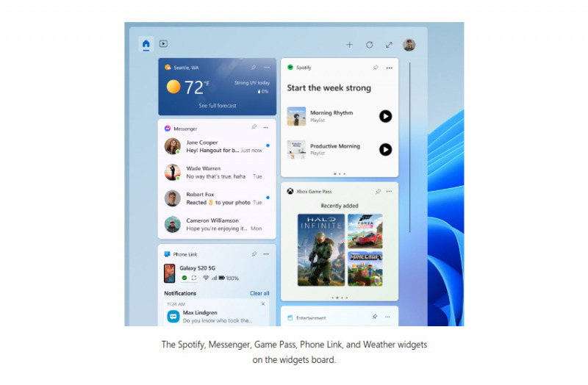588x385 pixels.
Task: Click Xbox Game Pass page dots
Action: coord(340,298)
